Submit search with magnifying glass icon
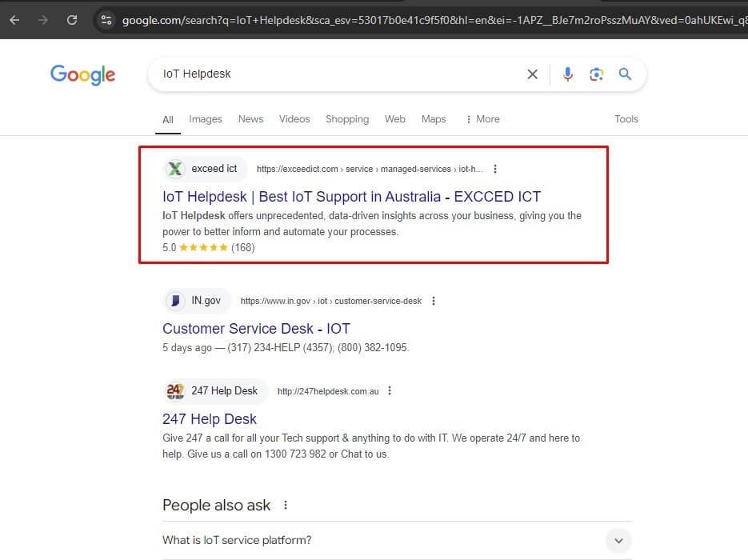The height and width of the screenshot is (560, 748). [x=625, y=74]
